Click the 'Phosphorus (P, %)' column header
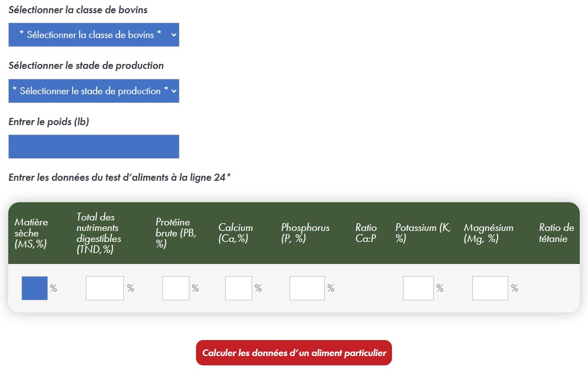This screenshot has width=588, height=372. pyautogui.click(x=305, y=233)
